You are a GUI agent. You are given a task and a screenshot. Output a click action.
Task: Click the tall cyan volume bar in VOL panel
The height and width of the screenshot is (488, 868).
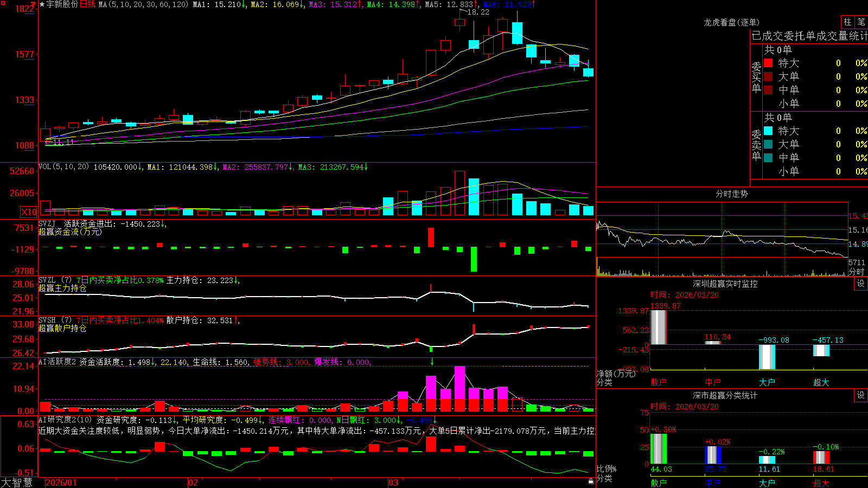point(474,197)
